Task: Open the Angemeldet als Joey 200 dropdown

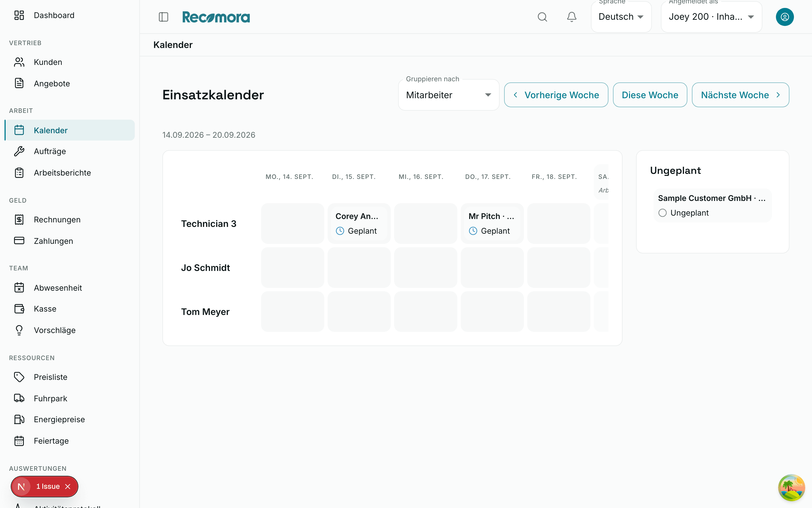Action: 711,17
